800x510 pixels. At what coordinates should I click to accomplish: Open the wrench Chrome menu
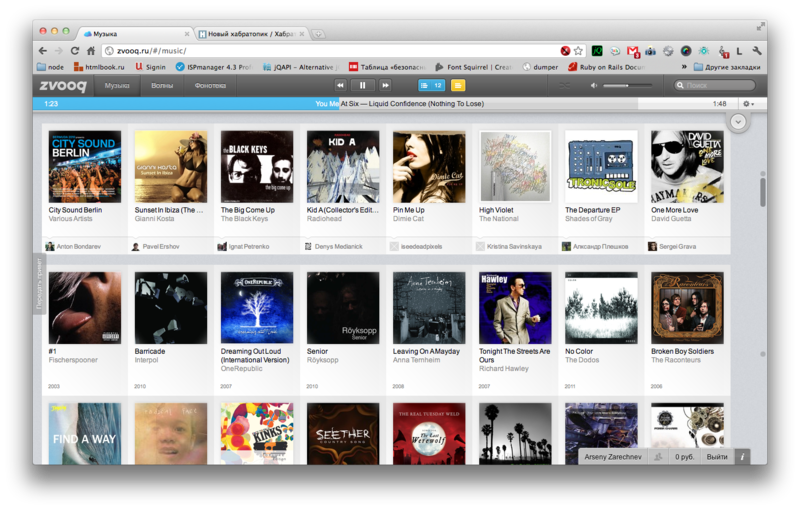[757, 50]
